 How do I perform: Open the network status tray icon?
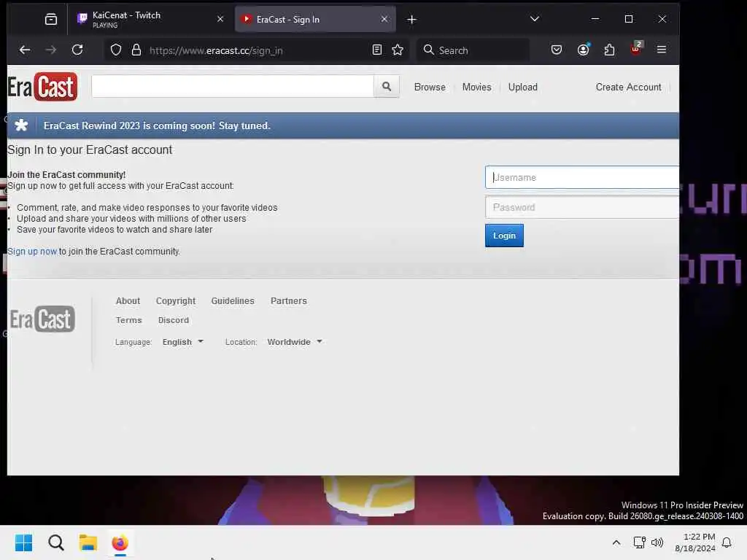coord(639,542)
